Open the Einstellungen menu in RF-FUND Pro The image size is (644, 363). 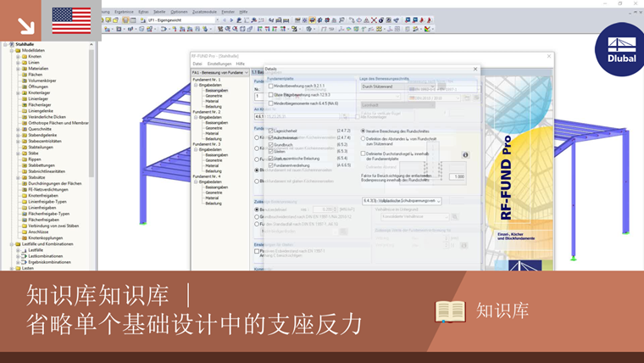[219, 64]
